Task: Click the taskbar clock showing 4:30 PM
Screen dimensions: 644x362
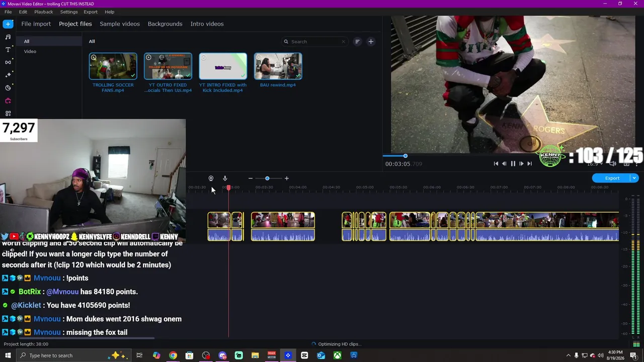Action: point(615,355)
